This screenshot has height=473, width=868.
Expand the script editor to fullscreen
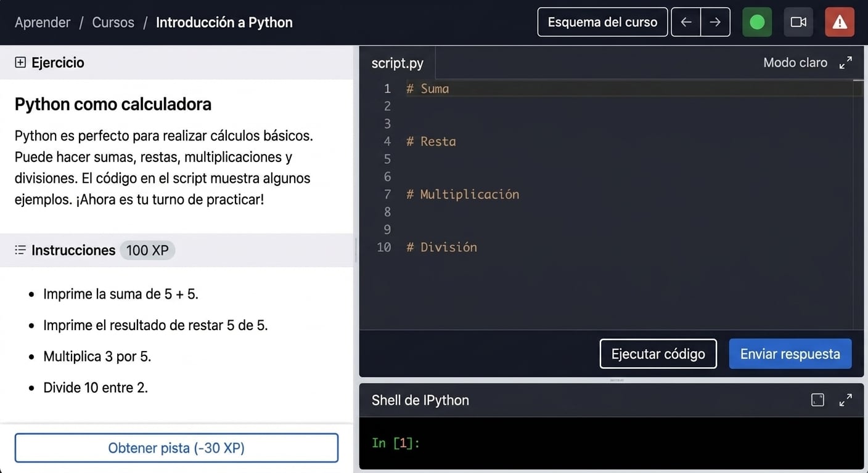[846, 62]
